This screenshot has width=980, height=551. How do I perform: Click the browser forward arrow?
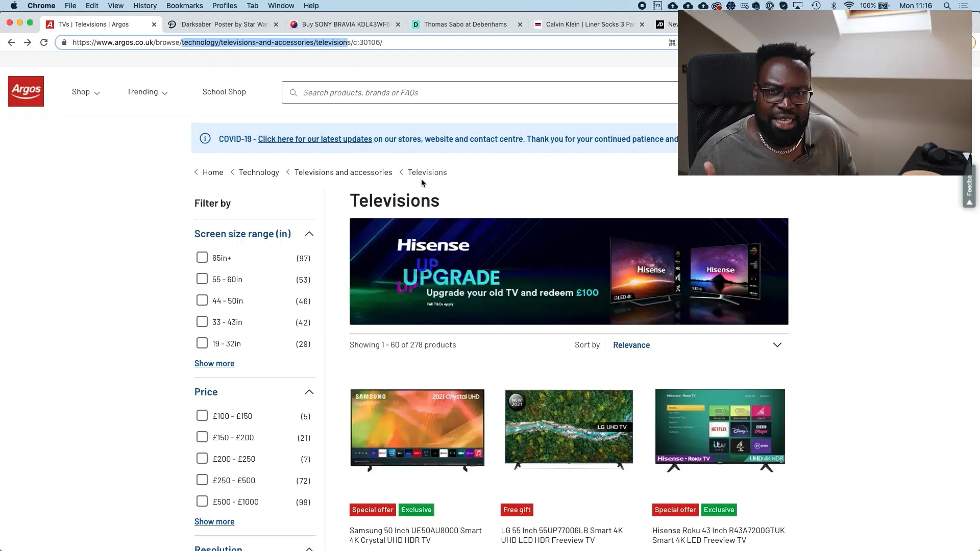pyautogui.click(x=28, y=42)
